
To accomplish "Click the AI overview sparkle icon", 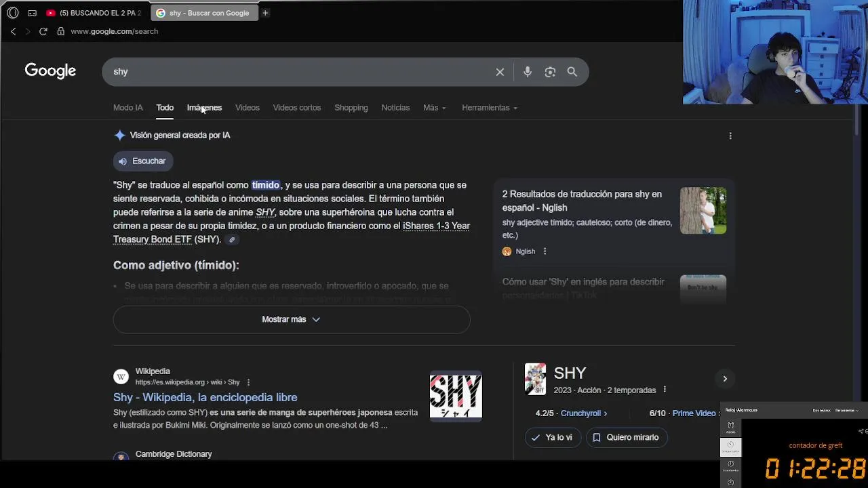I will tap(120, 136).
